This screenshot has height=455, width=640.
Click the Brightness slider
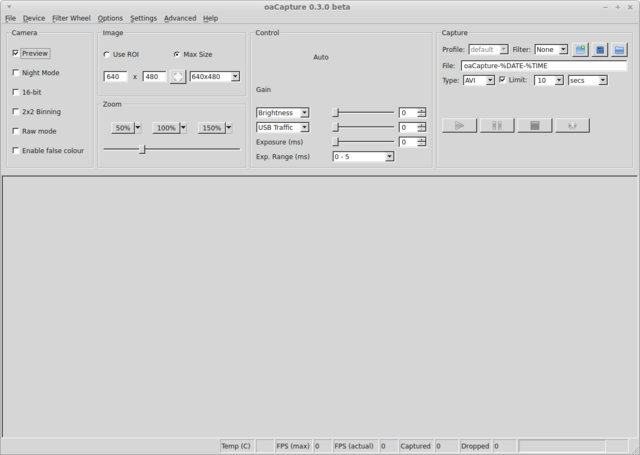(363, 113)
